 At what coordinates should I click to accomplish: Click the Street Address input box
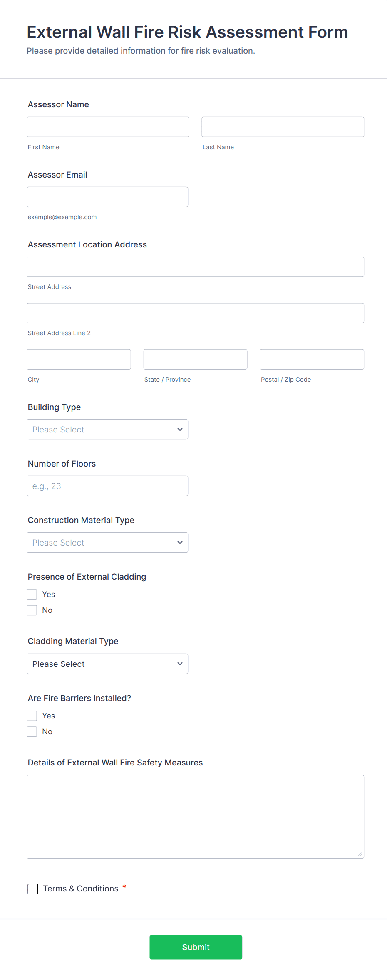click(195, 267)
